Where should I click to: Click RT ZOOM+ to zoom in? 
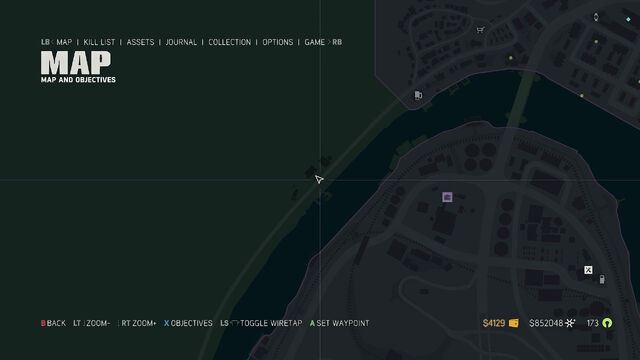pyautogui.click(x=138, y=323)
